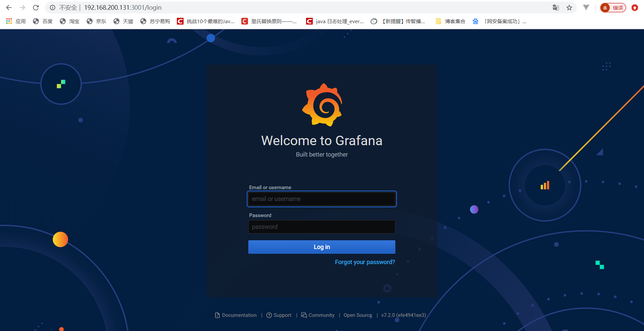Open the Documentation footer link
The width and height of the screenshot is (644, 331).
pos(239,315)
